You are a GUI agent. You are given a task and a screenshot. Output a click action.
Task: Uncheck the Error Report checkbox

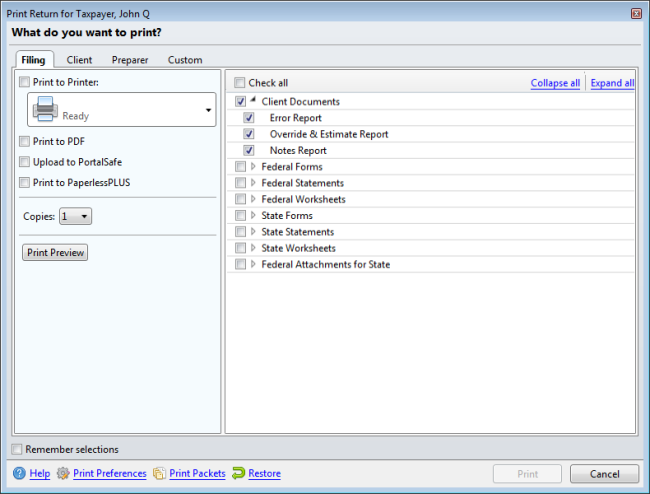coord(249,118)
